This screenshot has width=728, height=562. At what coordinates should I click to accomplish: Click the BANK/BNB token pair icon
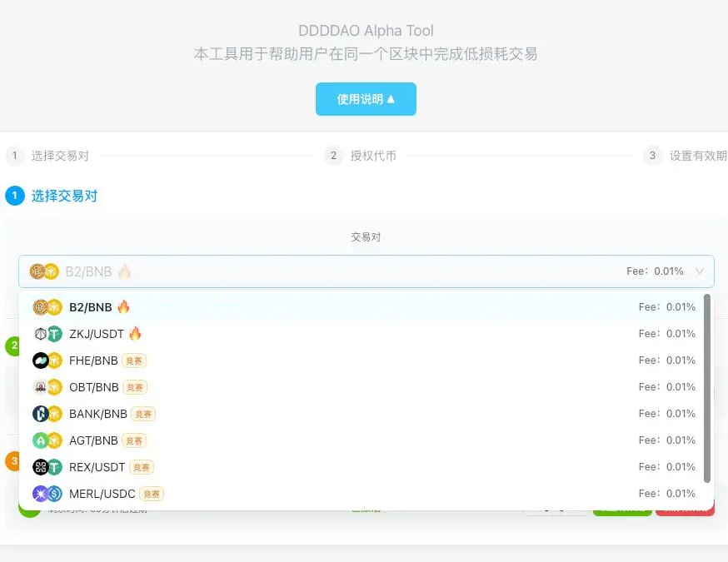(47, 414)
